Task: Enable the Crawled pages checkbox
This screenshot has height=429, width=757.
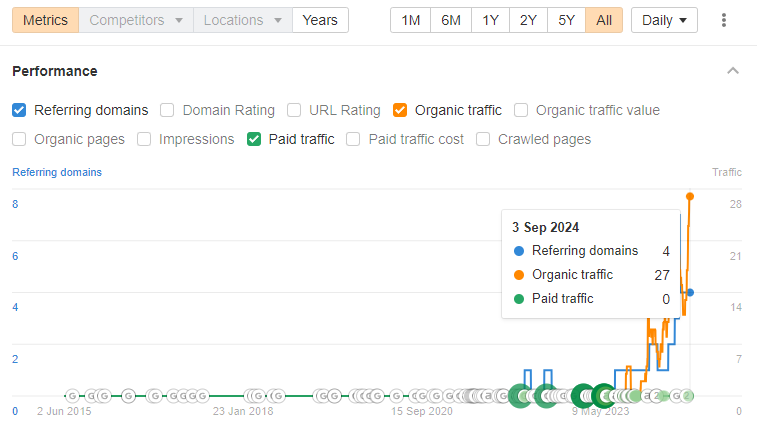Action: (483, 139)
